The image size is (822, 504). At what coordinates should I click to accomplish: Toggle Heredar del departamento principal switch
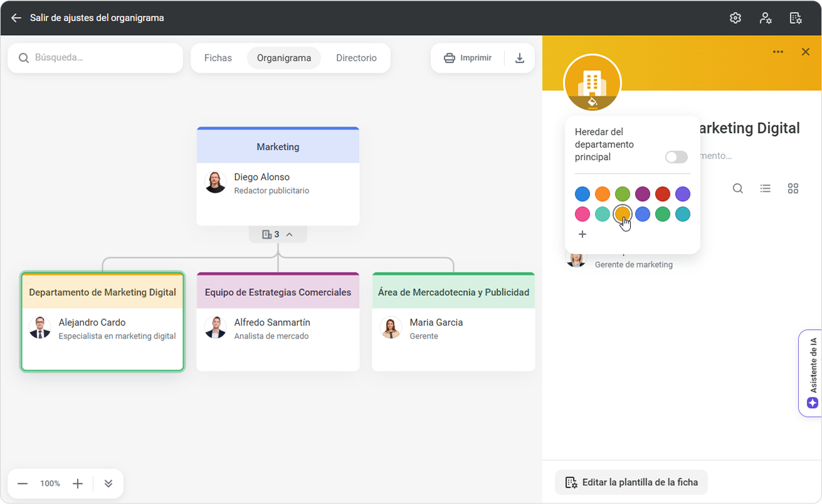(677, 157)
